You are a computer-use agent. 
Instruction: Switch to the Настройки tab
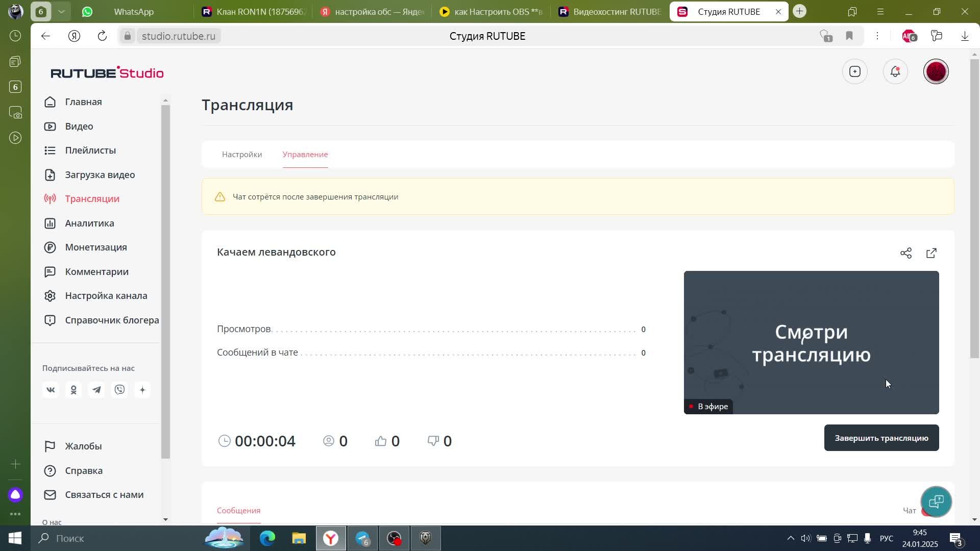tap(242, 155)
